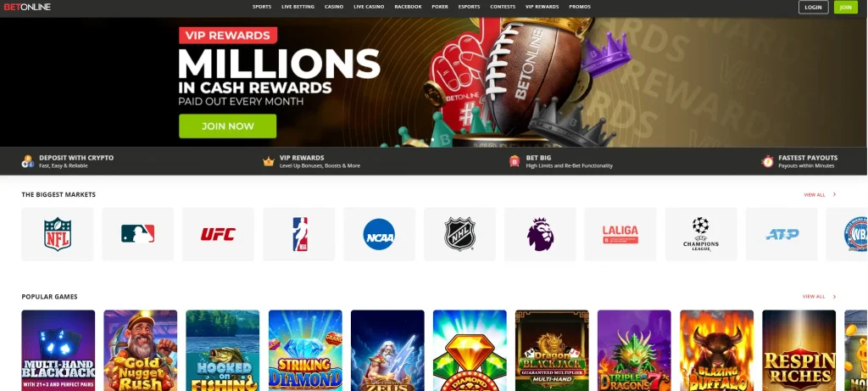Select the LaLiga market tile
Image resolution: width=868 pixels, height=391 pixels.
tap(620, 234)
